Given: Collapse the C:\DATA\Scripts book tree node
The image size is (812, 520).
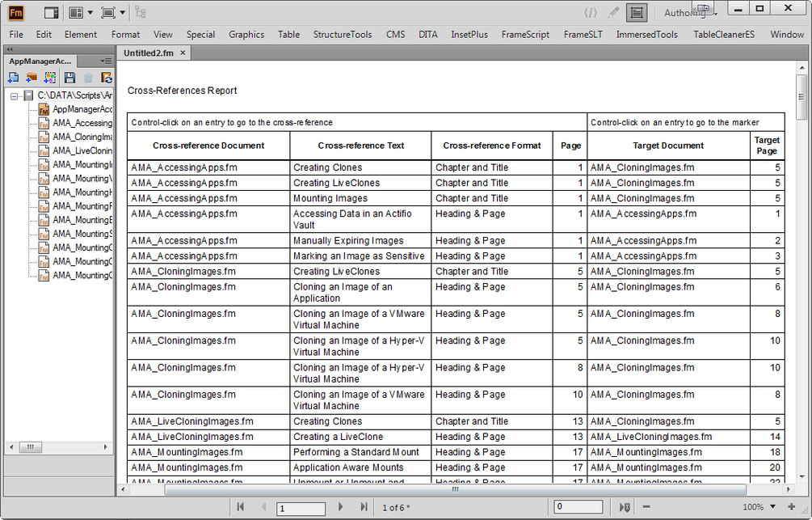Looking at the screenshot, I should pyautogui.click(x=14, y=96).
